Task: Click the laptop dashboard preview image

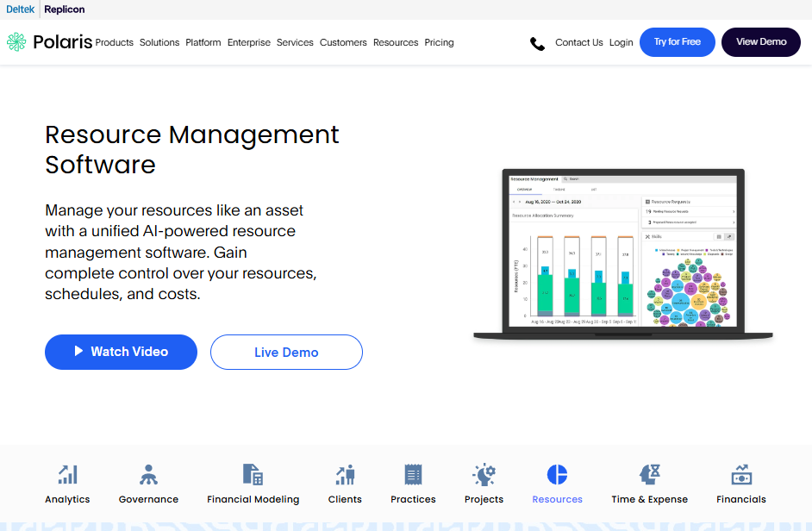Action: 622,252
